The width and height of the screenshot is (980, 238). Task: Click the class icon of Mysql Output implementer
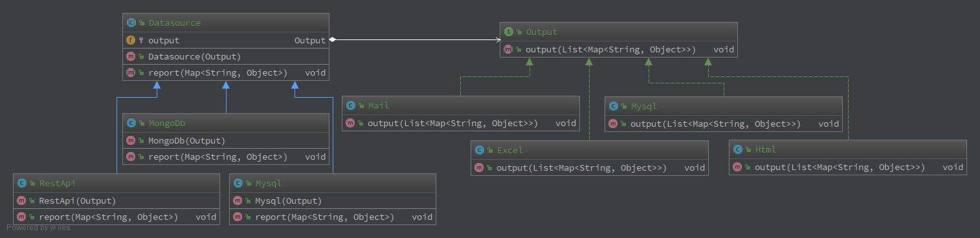(613, 106)
